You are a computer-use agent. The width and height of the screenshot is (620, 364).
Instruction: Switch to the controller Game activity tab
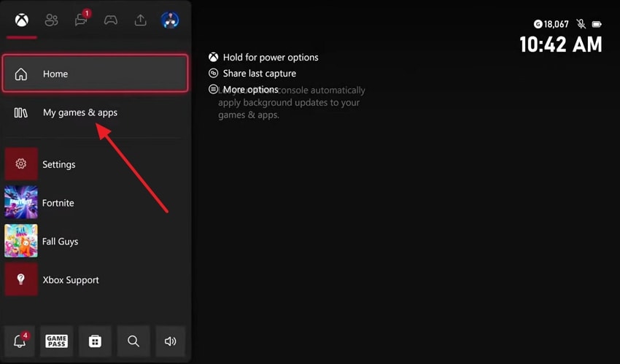[111, 20]
